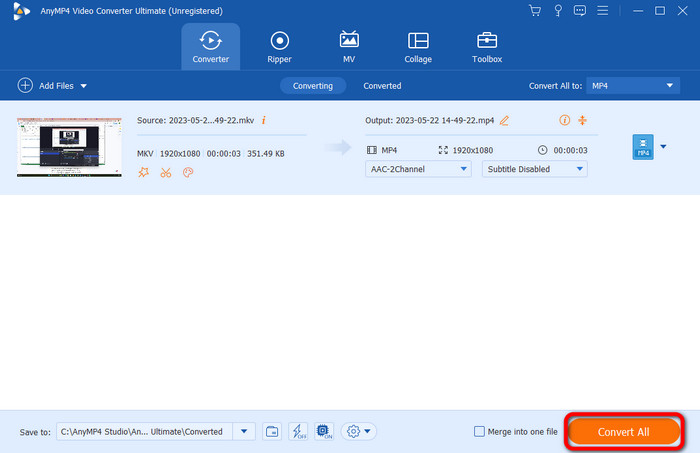Open the Enhance video palette icon
Viewport: 700px width, 453px height.
coord(188,172)
